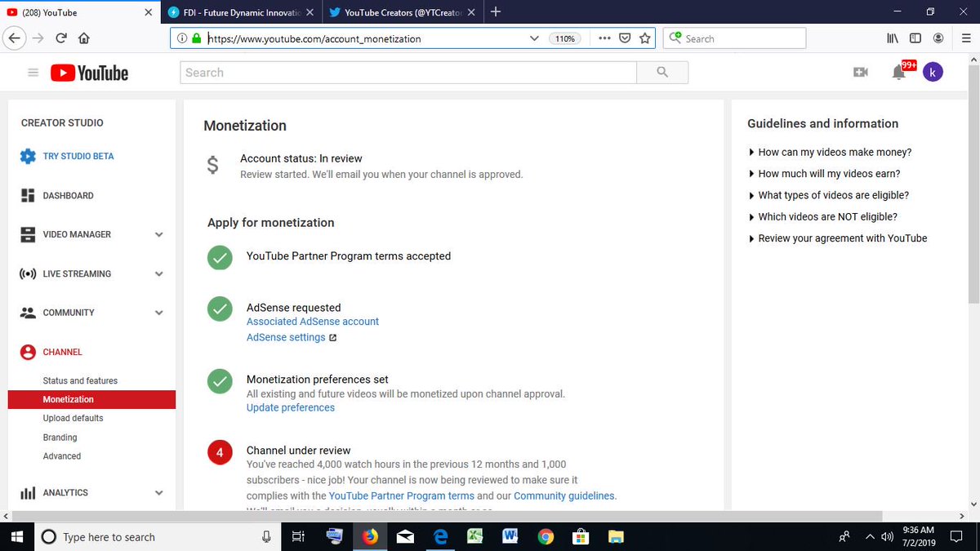Screen dimensions: 980x551
Task: Click the Update preferences link
Action: pyautogui.click(x=291, y=407)
